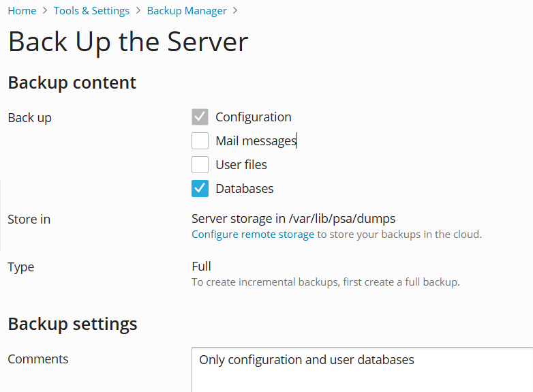The image size is (533, 392).
Task: Click the /var/lib/psa/dumps storage path text
Action: tap(342, 219)
